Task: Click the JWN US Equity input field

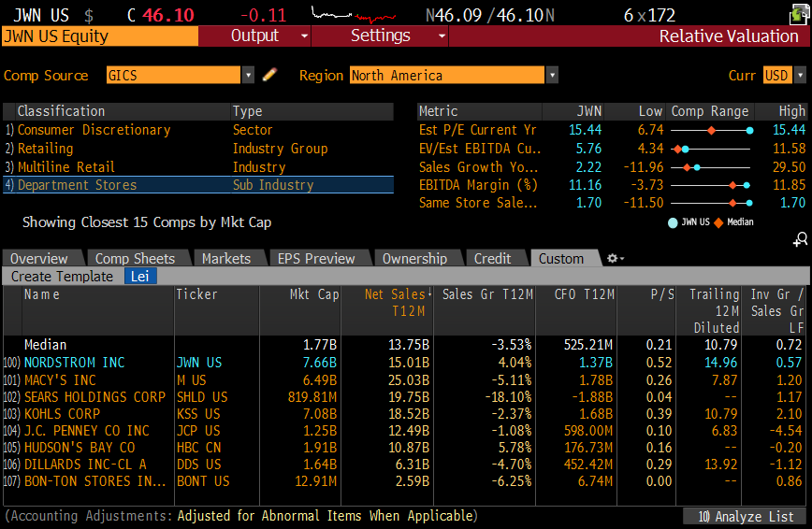Action: click(100, 36)
